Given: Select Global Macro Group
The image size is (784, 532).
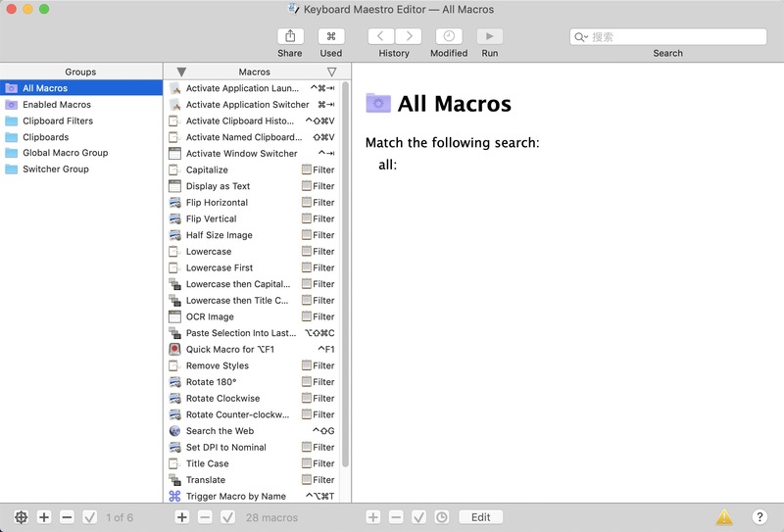Looking at the screenshot, I should click(81, 153).
